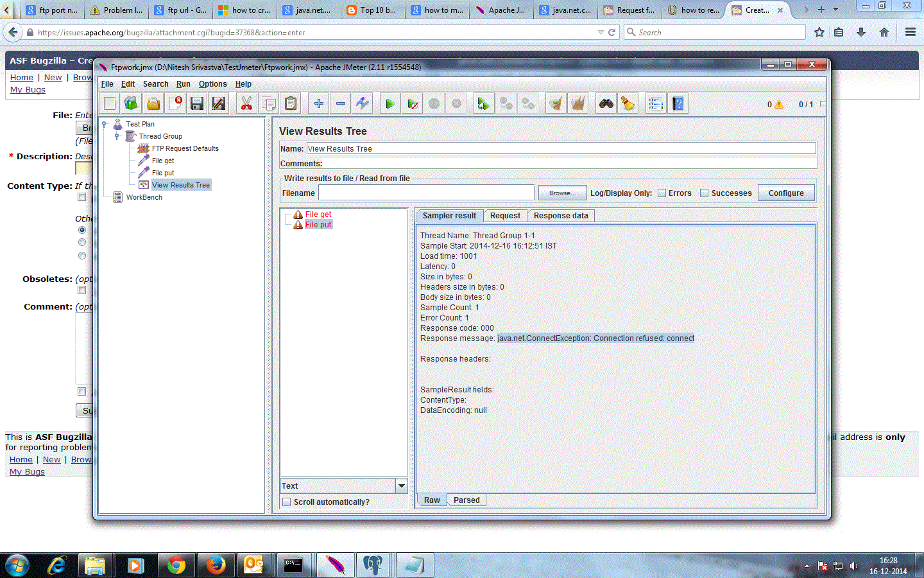Cut the selected element with scissors icon
The image size is (924, 578).
(246, 103)
